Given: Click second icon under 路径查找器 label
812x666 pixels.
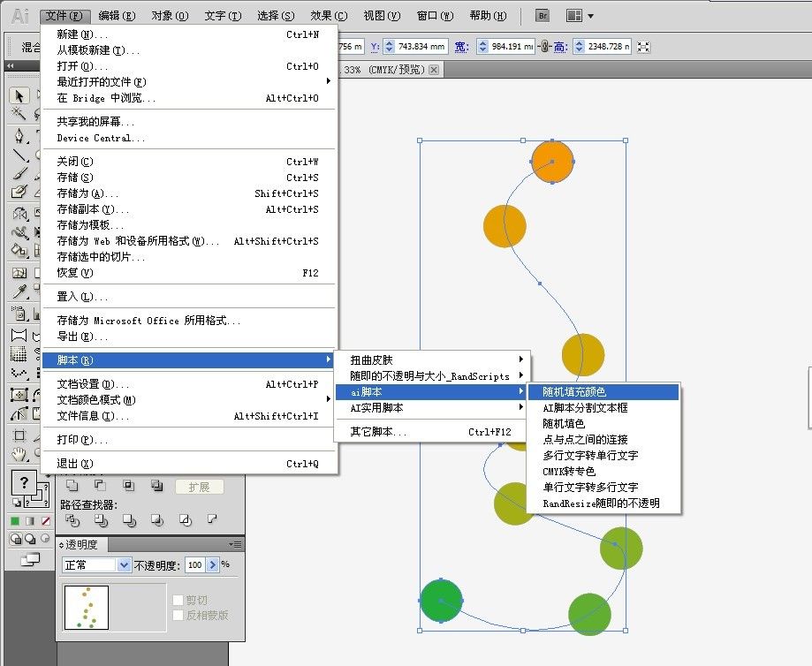Looking at the screenshot, I should pyautogui.click(x=101, y=520).
